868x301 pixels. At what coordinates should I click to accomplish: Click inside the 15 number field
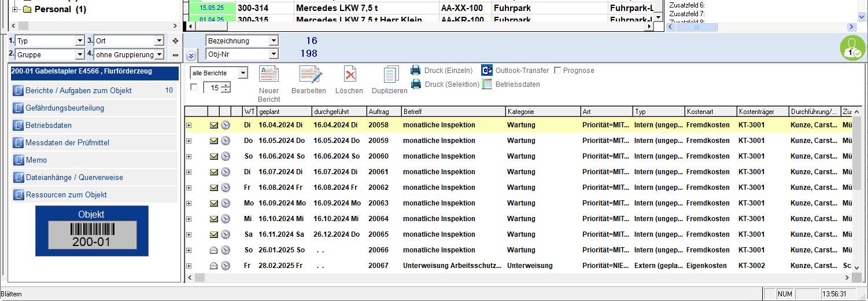coord(212,88)
